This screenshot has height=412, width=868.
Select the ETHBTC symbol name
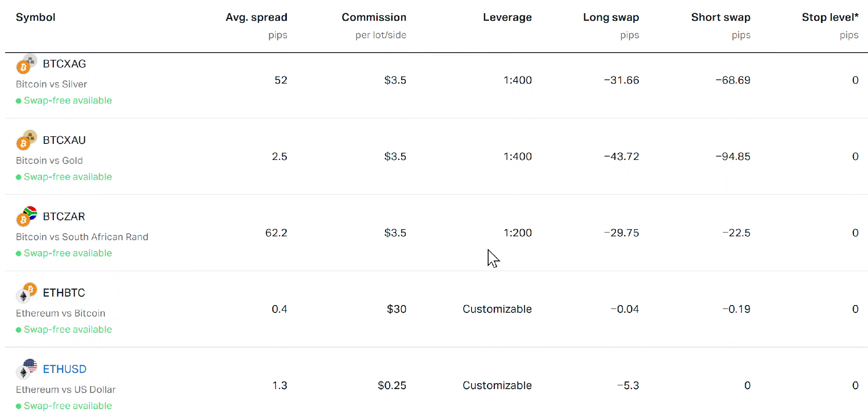(x=64, y=293)
